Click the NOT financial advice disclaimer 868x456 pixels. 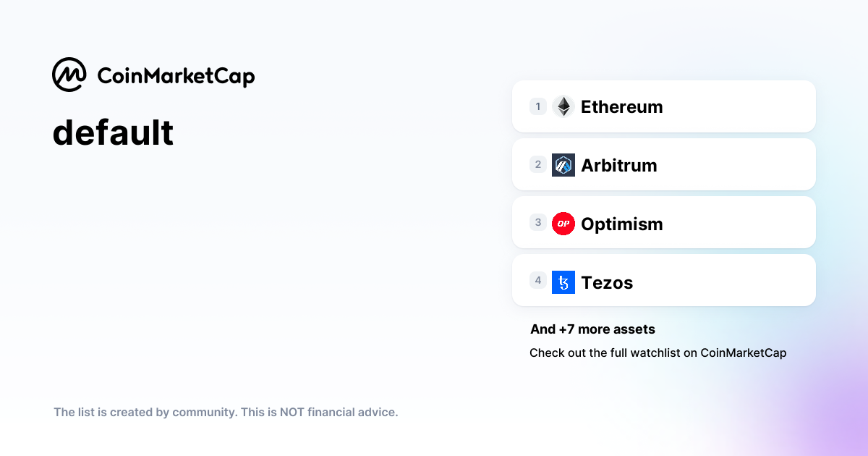coord(226,413)
